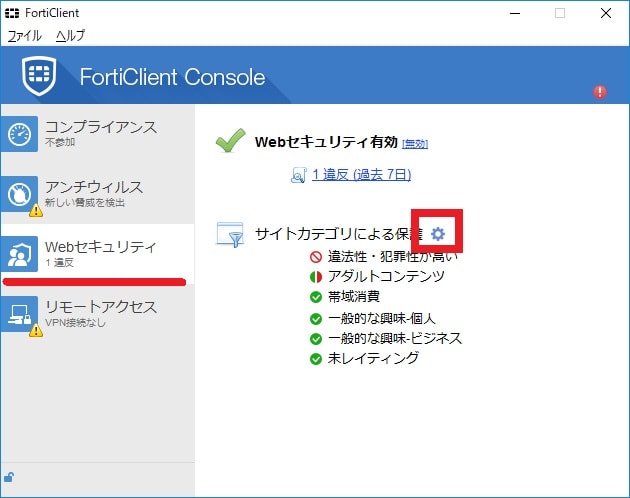
Task: Click the アダルトコンテンツ category text
Action: [x=386, y=277]
